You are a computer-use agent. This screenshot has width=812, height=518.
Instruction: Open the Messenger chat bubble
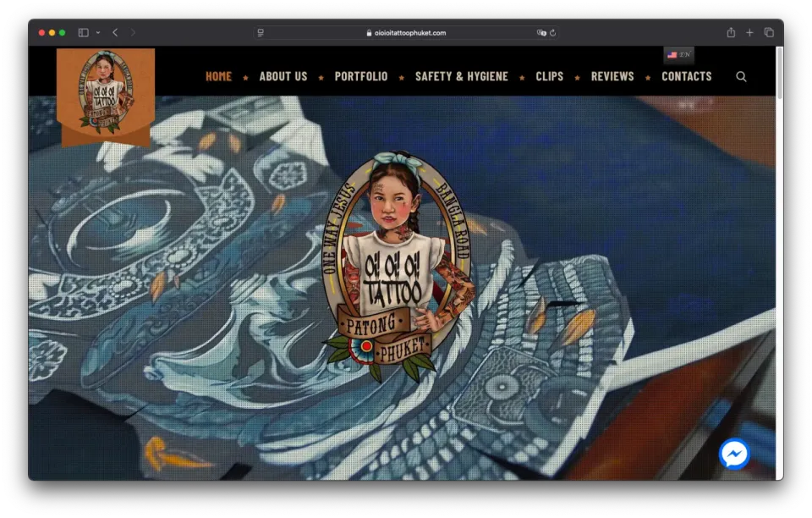[x=734, y=454]
